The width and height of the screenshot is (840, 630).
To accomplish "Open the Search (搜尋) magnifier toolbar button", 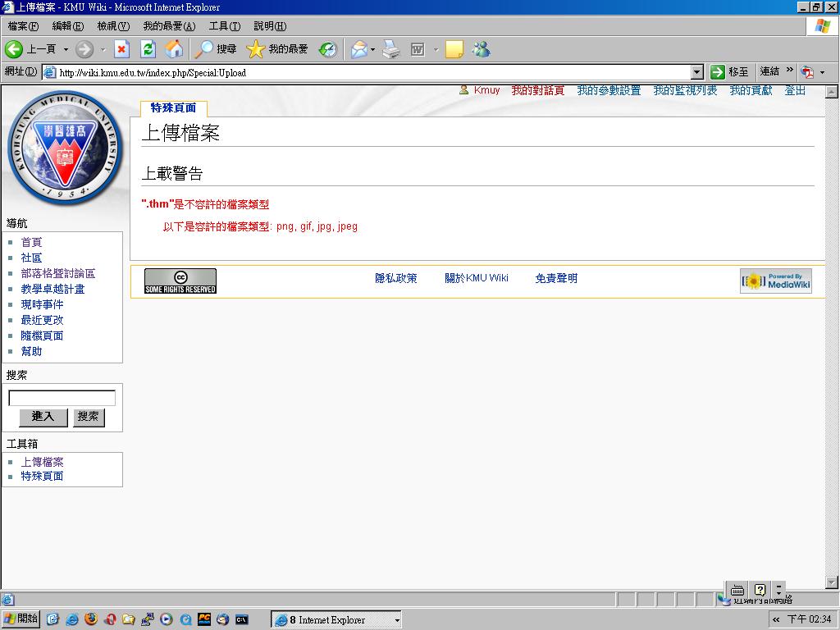I will click(x=216, y=49).
